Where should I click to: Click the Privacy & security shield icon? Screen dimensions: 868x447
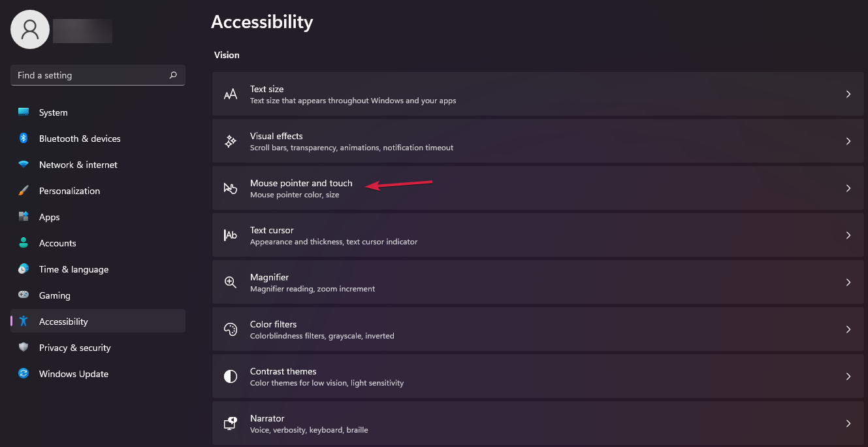click(24, 348)
